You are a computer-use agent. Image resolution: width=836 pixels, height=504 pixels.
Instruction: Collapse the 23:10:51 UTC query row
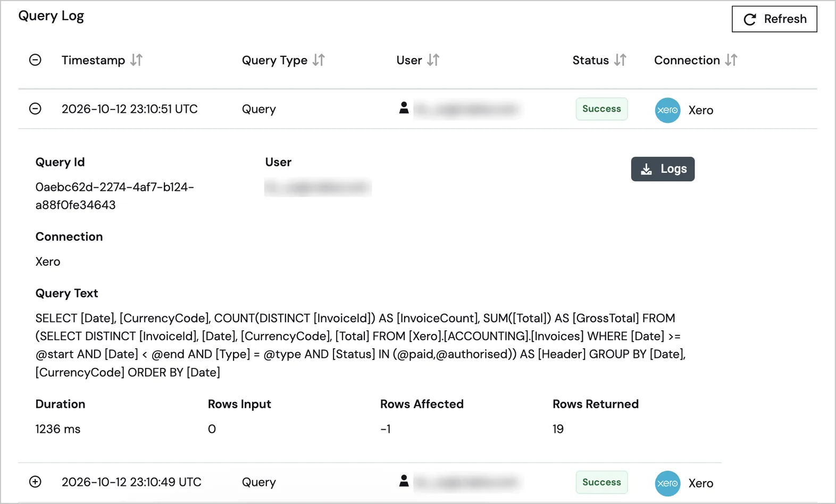35,109
